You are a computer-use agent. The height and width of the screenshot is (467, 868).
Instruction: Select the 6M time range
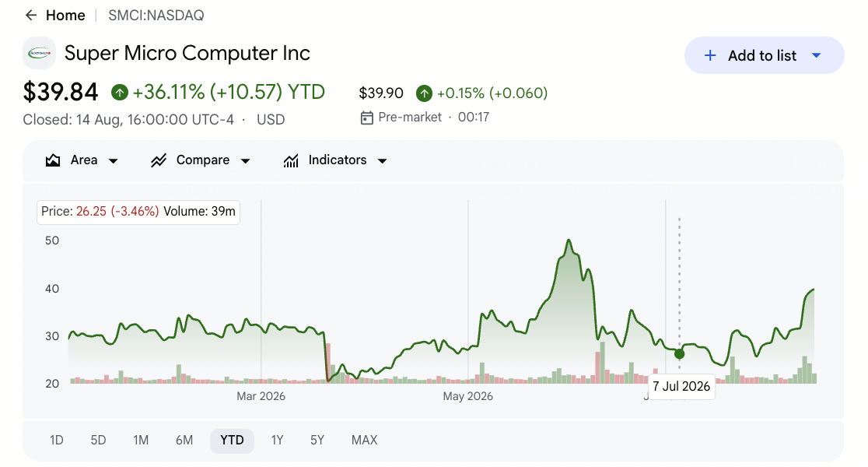[184, 441]
